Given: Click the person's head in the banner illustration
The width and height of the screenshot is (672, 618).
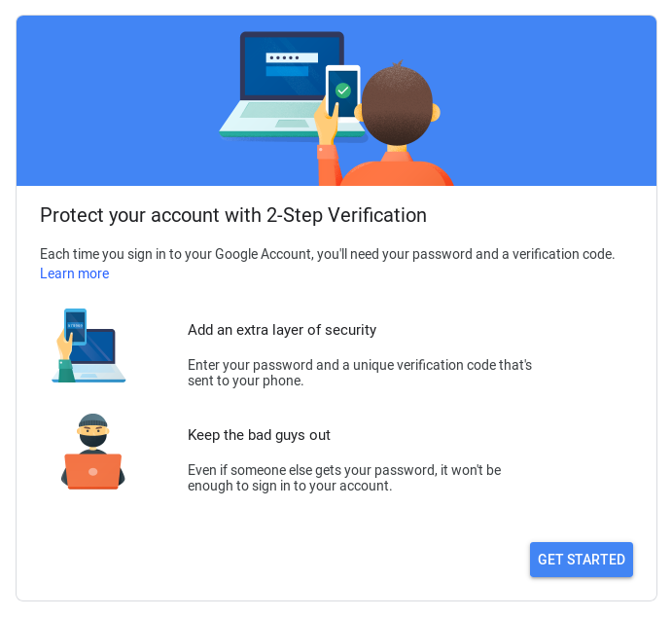Looking at the screenshot, I should [x=396, y=105].
